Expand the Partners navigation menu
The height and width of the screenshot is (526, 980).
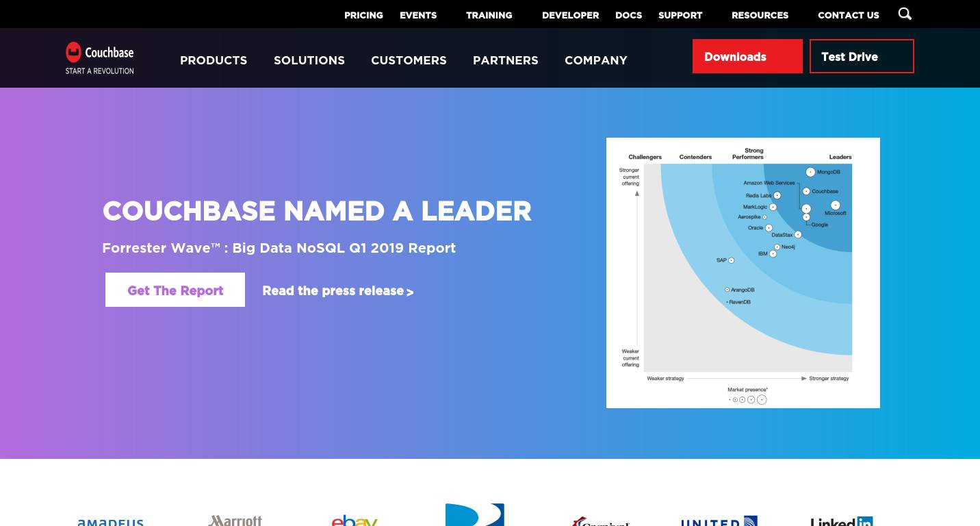[506, 60]
